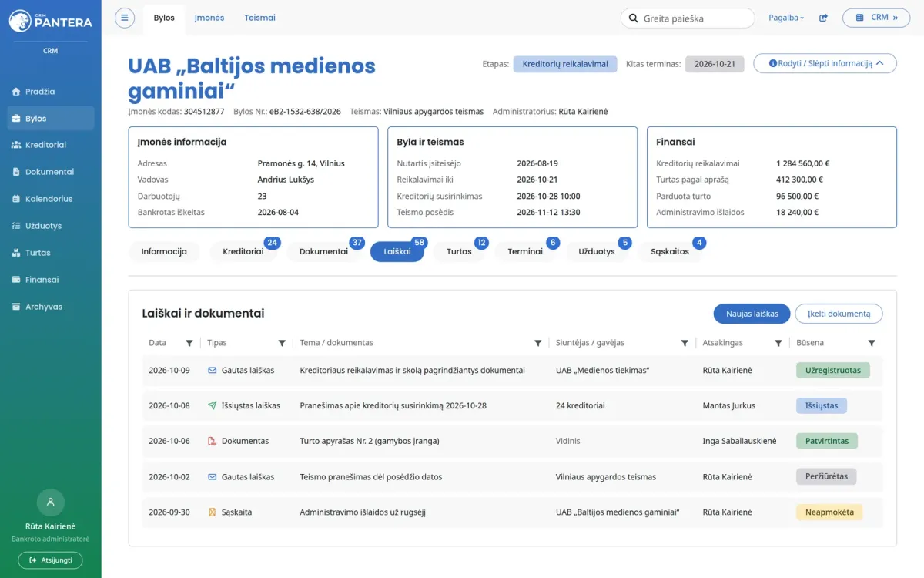Open Pradžia in the sidebar
924x578 pixels.
pos(51,92)
